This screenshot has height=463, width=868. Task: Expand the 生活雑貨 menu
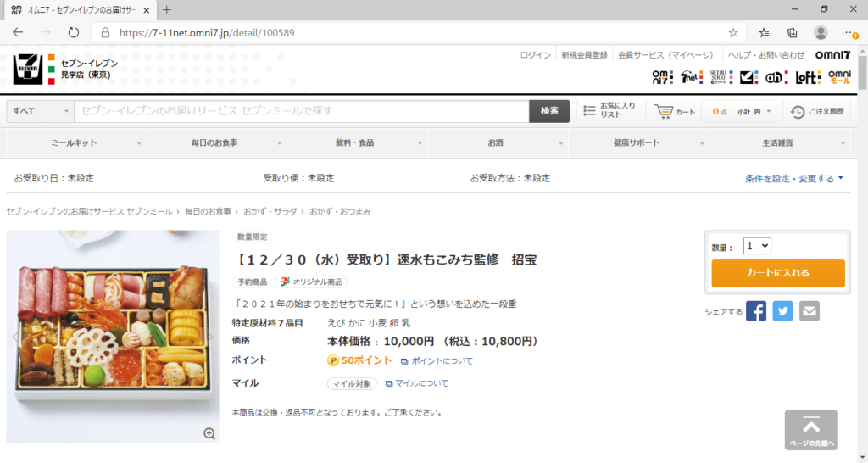780,143
